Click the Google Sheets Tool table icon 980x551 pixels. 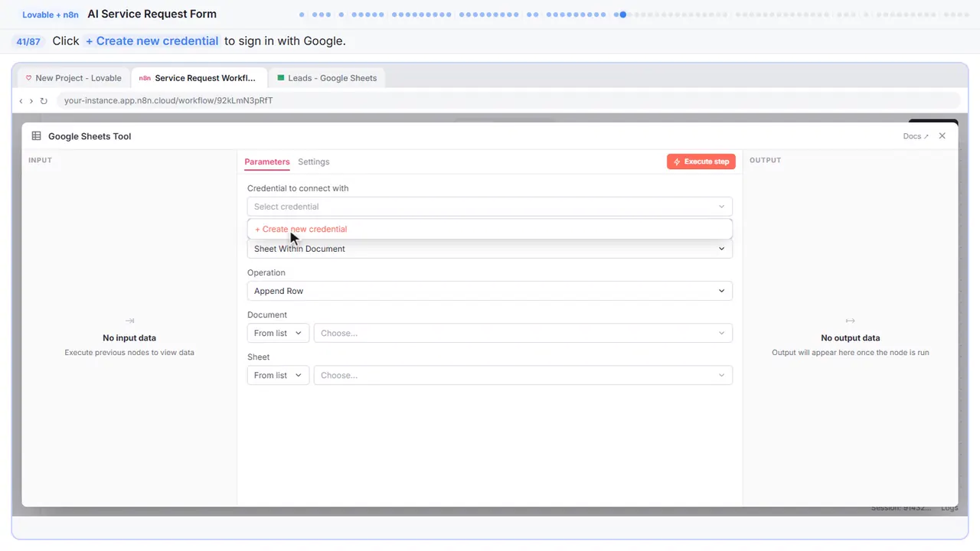(36, 136)
